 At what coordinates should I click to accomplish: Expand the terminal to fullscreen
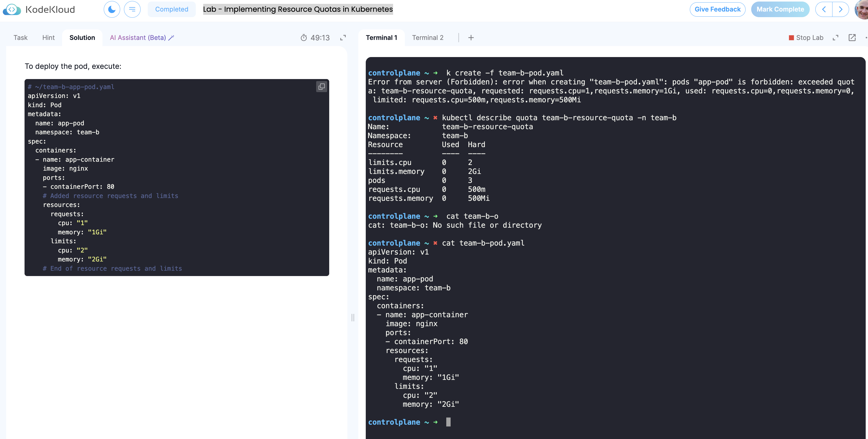(x=835, y=38)
